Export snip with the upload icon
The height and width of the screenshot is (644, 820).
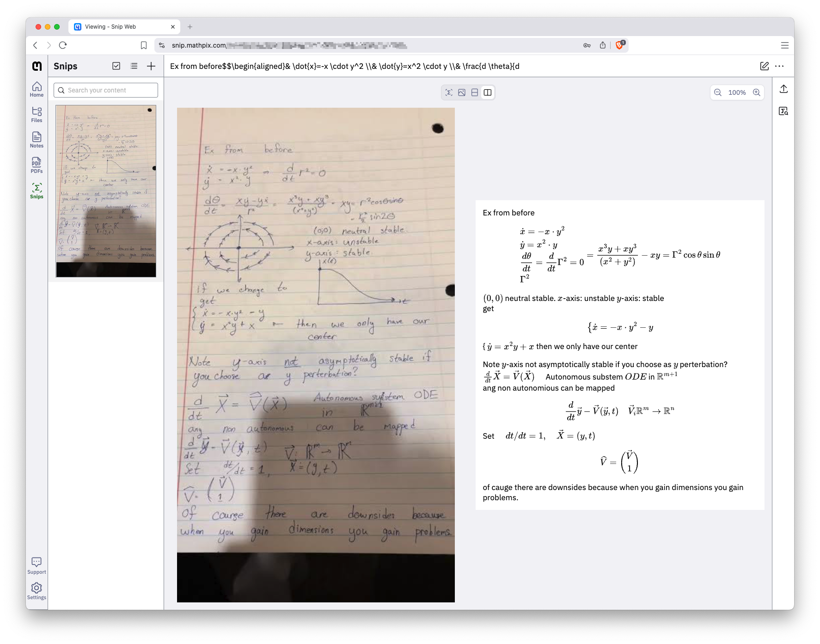[783, 89]
